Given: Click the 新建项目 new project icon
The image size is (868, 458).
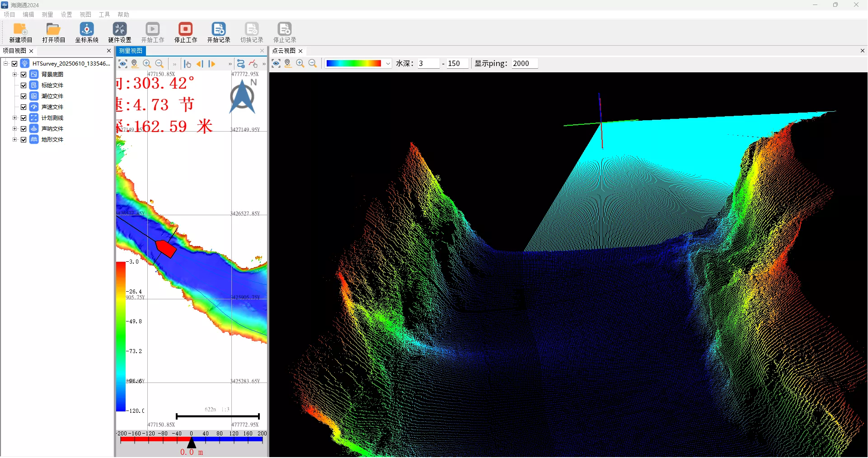Looking at the screenshot, I should point(20,29).
